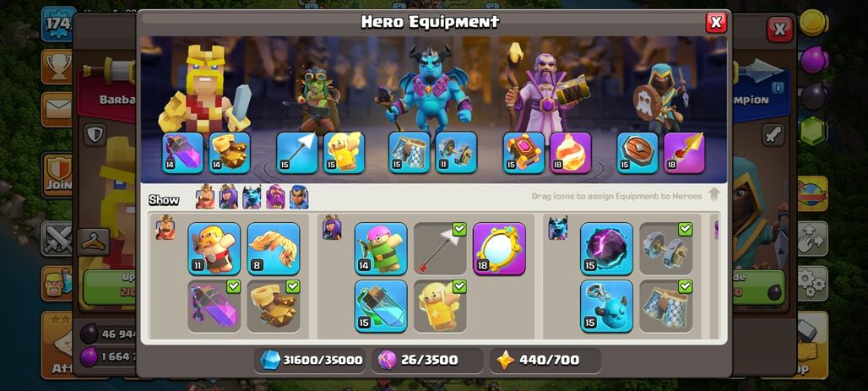Tap the Henchmen Puppet equipment level 15

[x=607, y=307]
